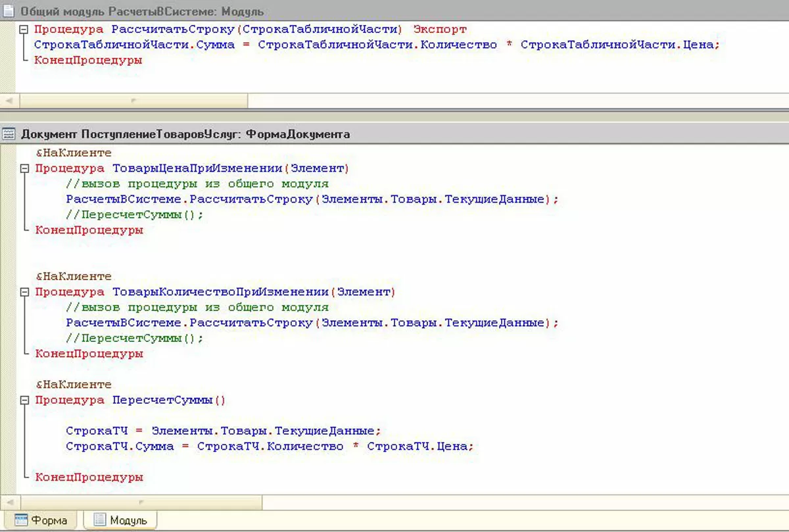This screenshot has width=789, height=532.
Task: Click the upper module's horizontal scrollbar left arrow
Action: coord(9,101)
